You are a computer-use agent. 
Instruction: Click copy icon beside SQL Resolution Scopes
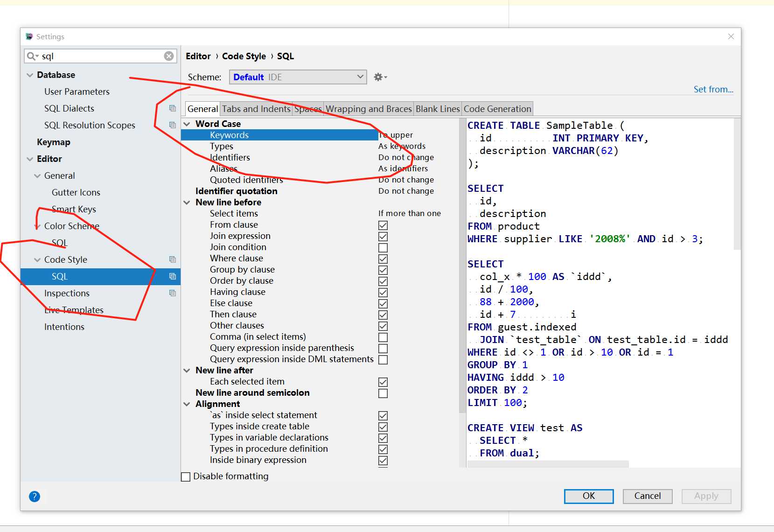click(x=173, y=125)
